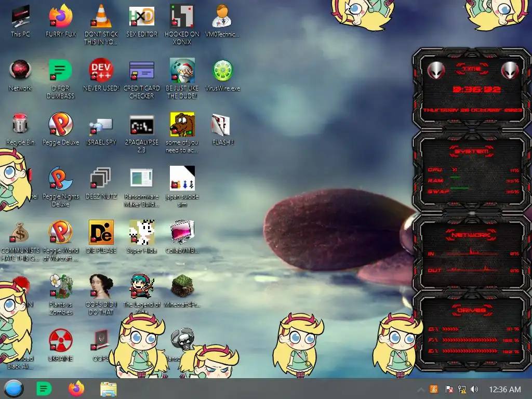Launch Firefox from the taskbar

76,389
